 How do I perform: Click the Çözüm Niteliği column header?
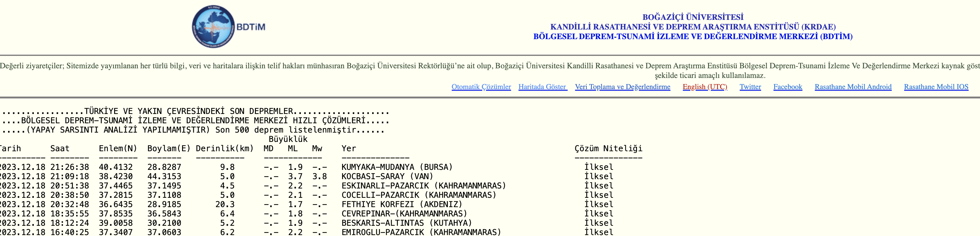coord(608,148)
